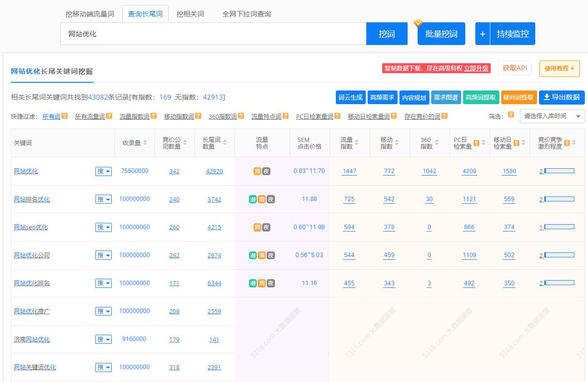Click the 潜 tag on 网站排名优化 row

click(x=253, y=199)
